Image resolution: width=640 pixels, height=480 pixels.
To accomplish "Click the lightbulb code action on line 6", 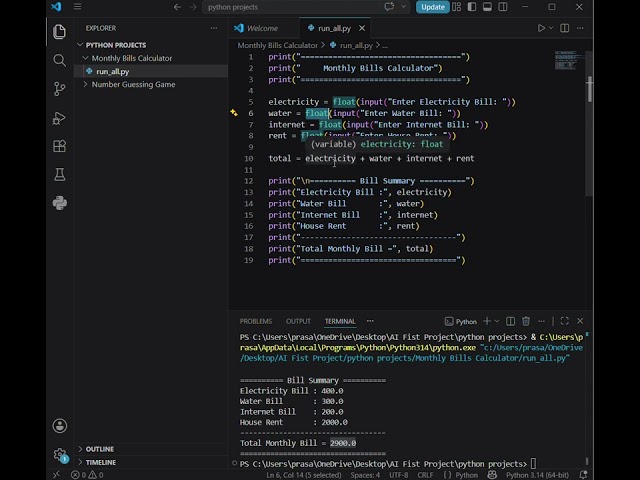I will (234, 113).
